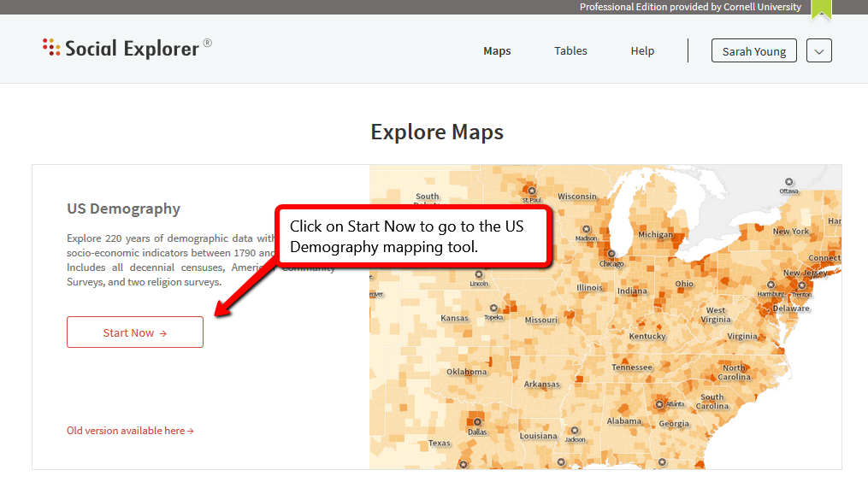Click the New York state label
Image resolution: width=868 pixels, height=482 pixels.
[x=790, y=232]
